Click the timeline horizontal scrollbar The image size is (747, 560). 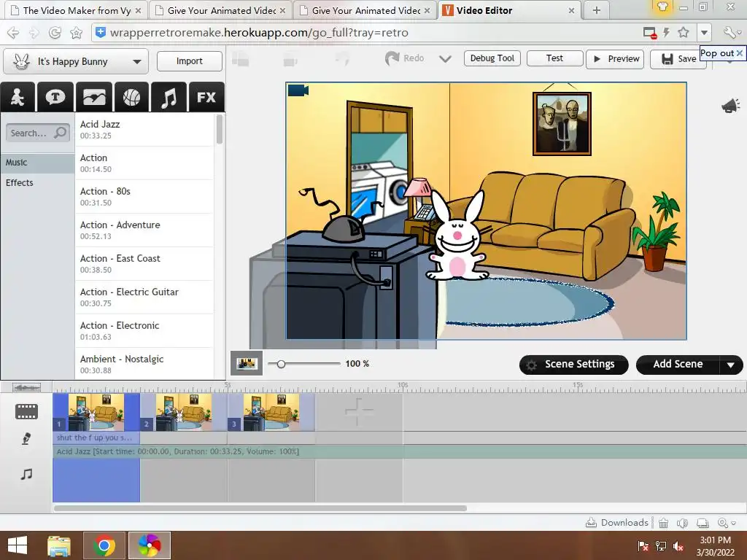click(260, 508)
